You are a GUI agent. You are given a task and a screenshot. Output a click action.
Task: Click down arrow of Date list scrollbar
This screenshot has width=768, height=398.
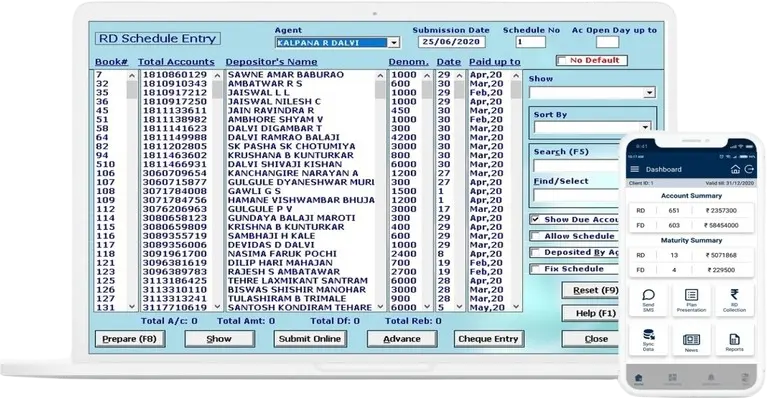(459, 306)
